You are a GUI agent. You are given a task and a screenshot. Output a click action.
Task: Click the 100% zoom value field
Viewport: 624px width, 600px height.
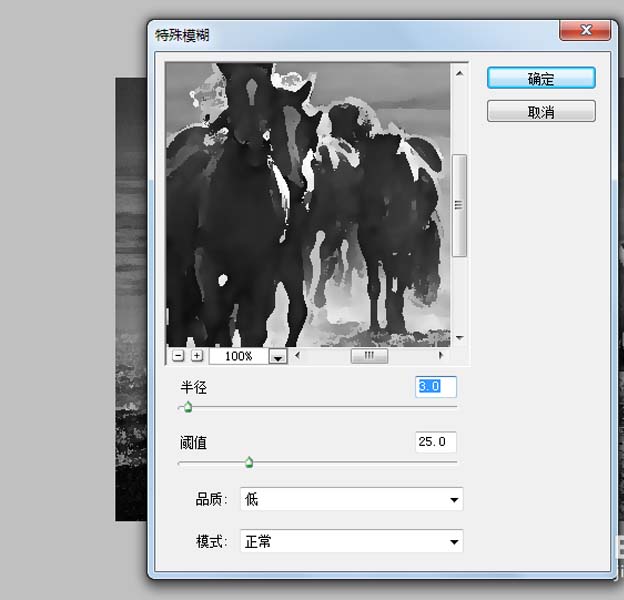(x=238, y=356)
